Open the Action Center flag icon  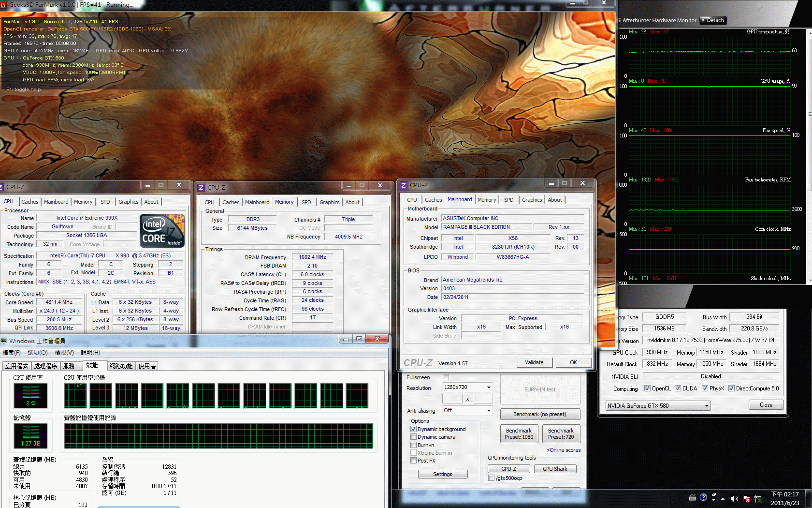pos(746,498)
